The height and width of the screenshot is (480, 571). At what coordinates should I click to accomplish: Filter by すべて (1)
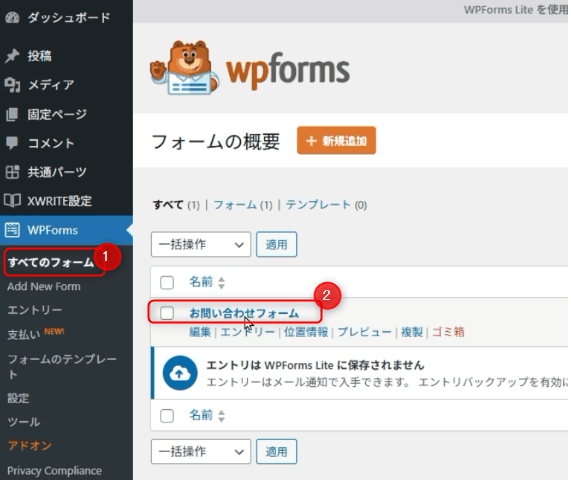point(176,205)
